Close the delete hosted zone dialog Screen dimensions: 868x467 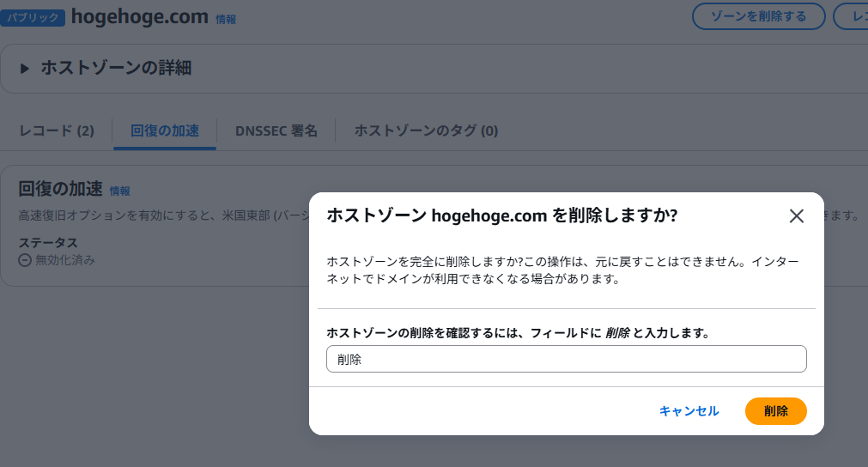tap(796, 215)
